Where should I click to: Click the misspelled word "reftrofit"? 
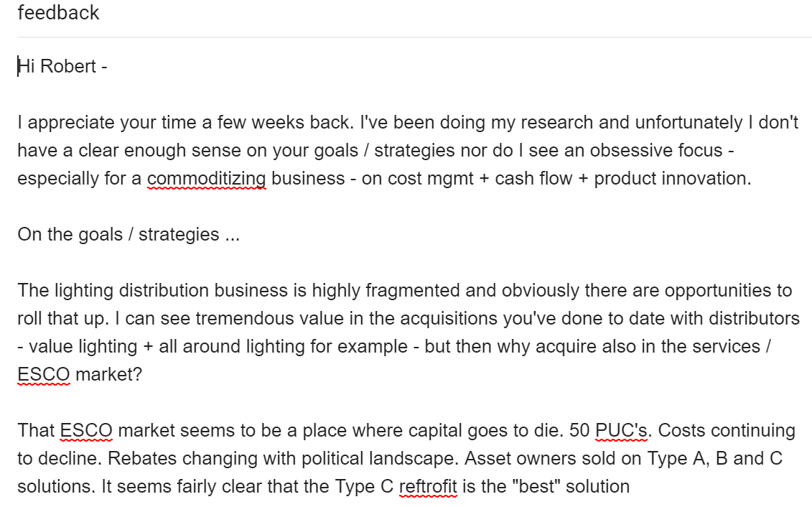(428, 486)
